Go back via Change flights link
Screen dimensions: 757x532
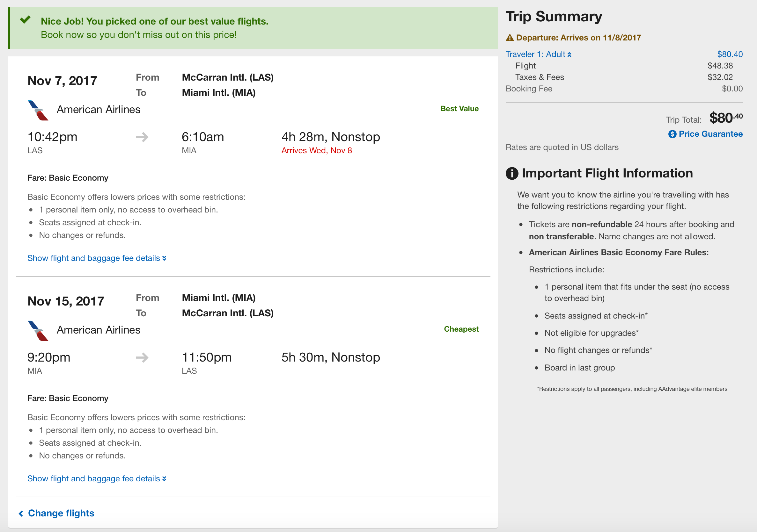coord(61,513)
